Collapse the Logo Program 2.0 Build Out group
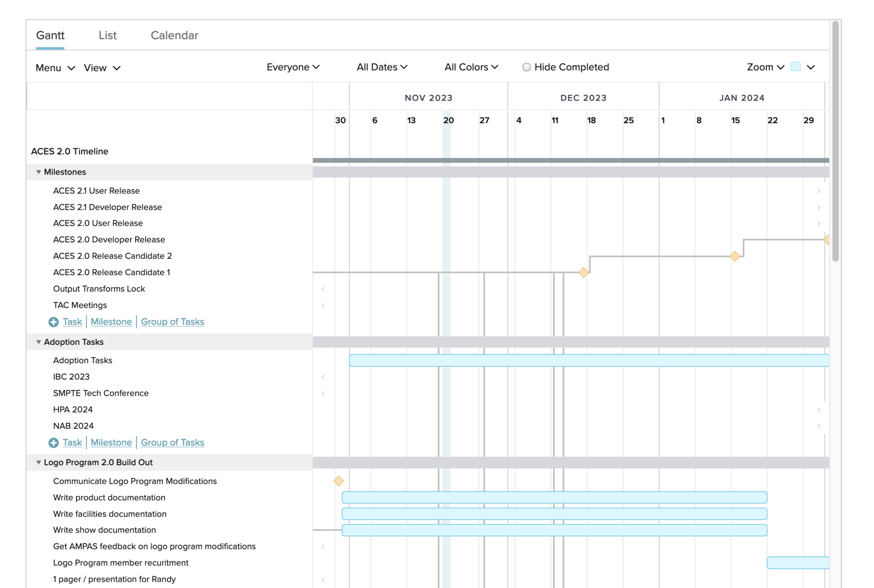 click(x=38, y=462)
